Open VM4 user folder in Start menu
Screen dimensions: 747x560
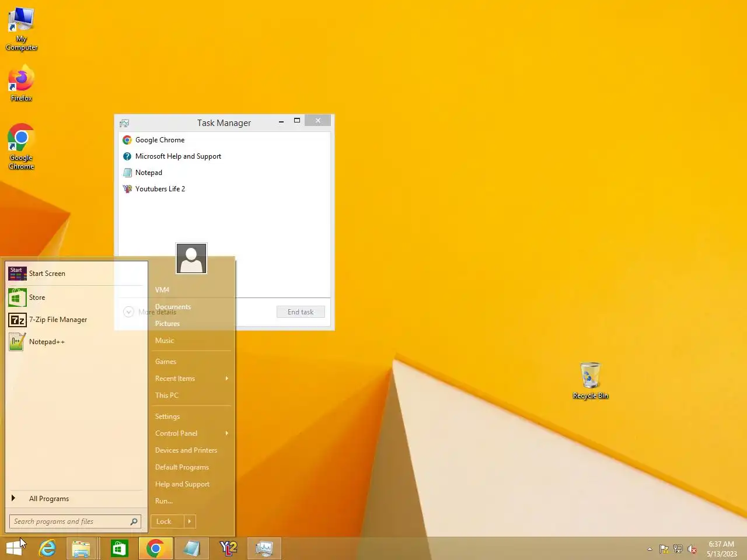click(x=162, y=290)
